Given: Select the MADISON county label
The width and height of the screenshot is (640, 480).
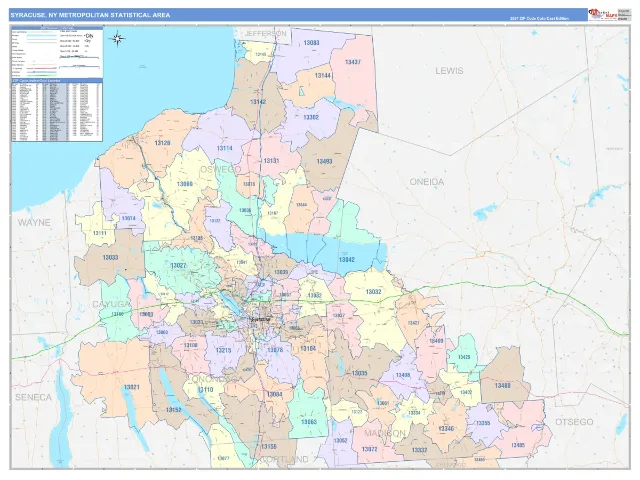Looking at the screenshot, I should (x=384, y=433).
